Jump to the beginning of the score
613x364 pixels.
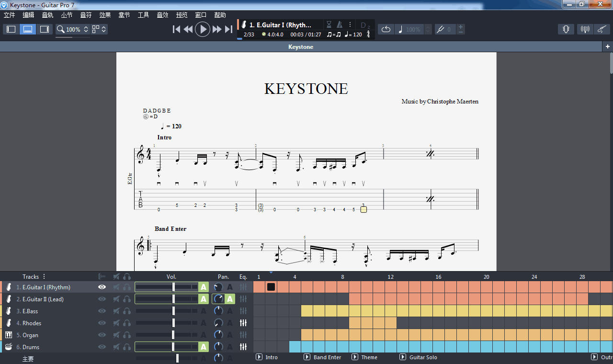(x=176, y=29)
